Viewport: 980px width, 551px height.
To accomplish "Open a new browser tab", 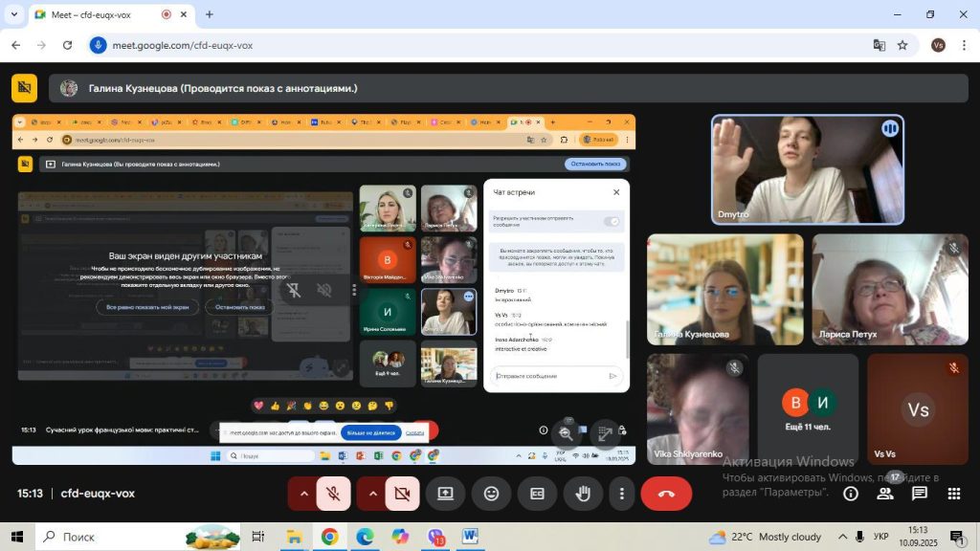I will point(210,14).
